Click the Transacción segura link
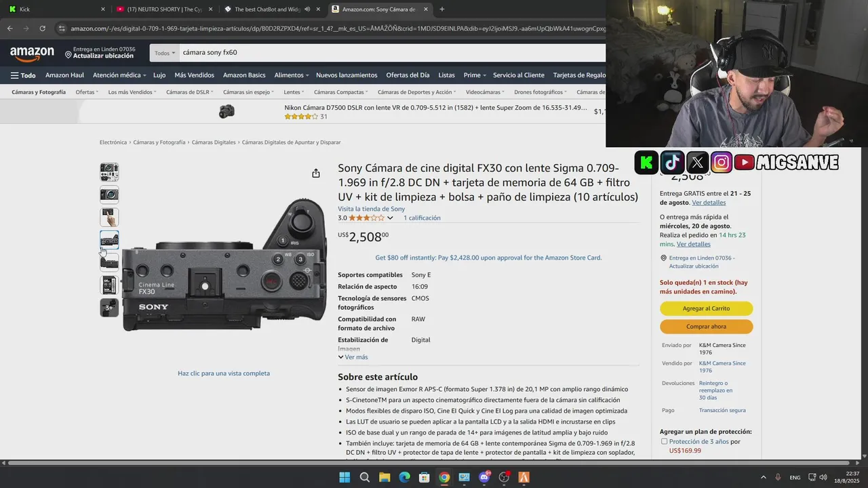Image resolution: width=868 pixels, height=488 pixels. 722,410
